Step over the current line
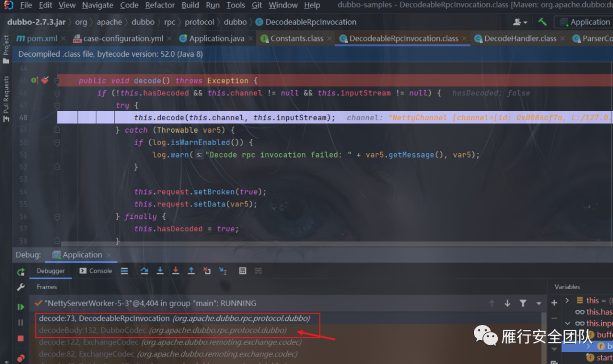Viewport: 613px width, 364px height. click(x=144, y=270)
